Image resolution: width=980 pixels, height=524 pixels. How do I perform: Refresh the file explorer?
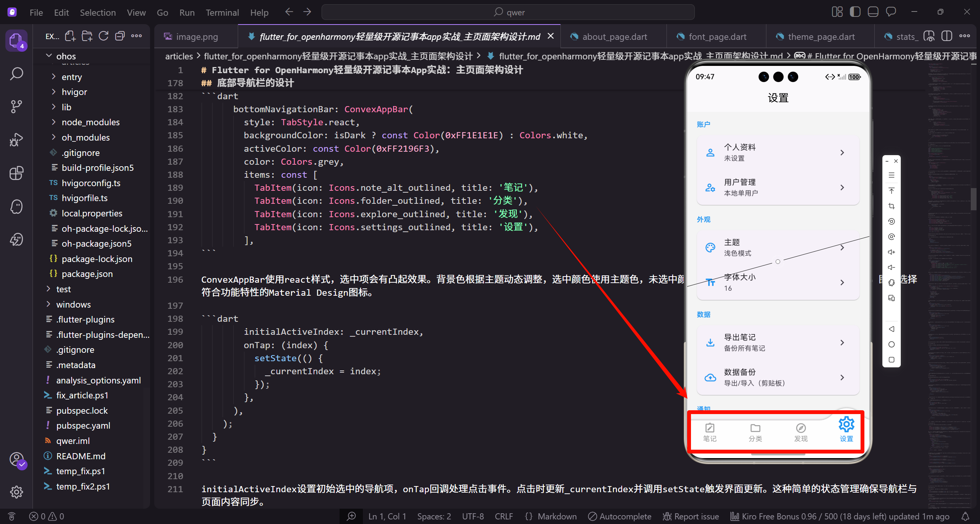(103, 36)
